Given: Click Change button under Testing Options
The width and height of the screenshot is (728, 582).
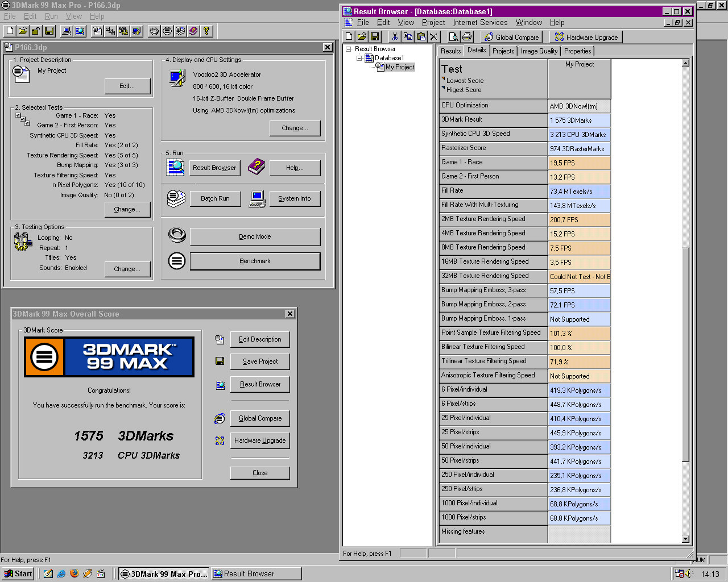Looking at the screenshot, I should 127,269.
